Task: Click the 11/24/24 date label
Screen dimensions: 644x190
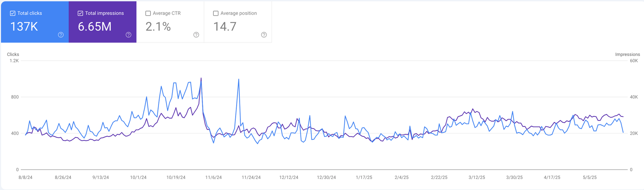Action: click(251, 177)
